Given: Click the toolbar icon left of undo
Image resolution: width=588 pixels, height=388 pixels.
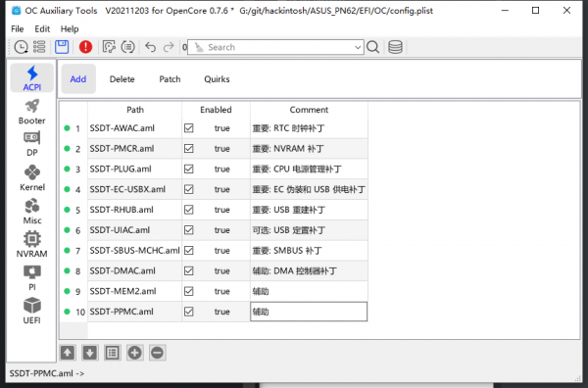Looking at the screenshot, I should pos(127,47).
